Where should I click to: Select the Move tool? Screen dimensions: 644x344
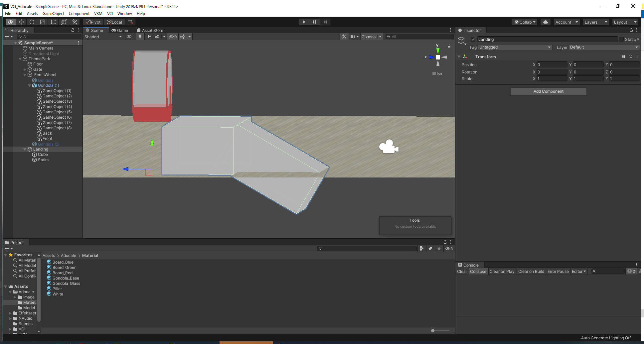coord(21,22)
